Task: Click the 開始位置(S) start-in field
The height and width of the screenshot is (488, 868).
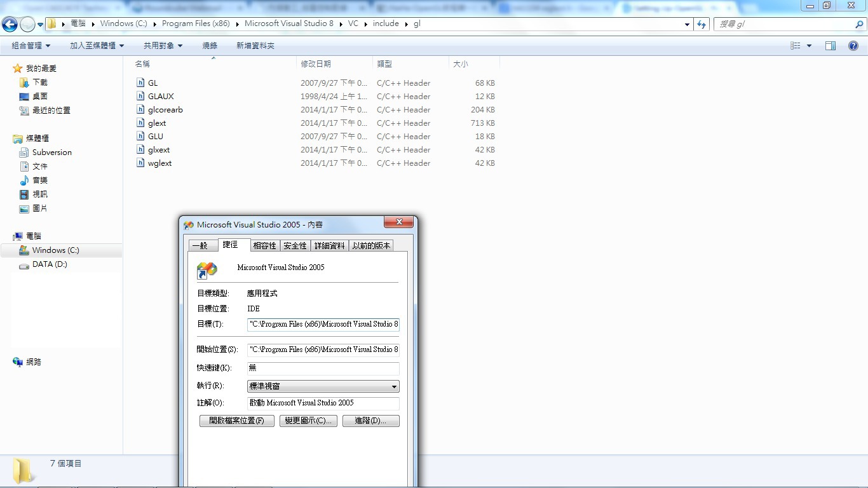Action: click(323, 349)
